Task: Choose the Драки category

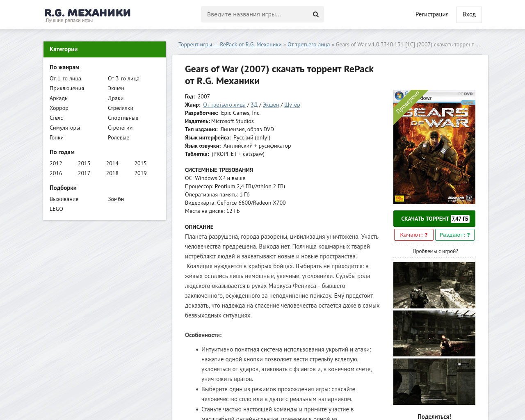Action: [x=116, y=98]
